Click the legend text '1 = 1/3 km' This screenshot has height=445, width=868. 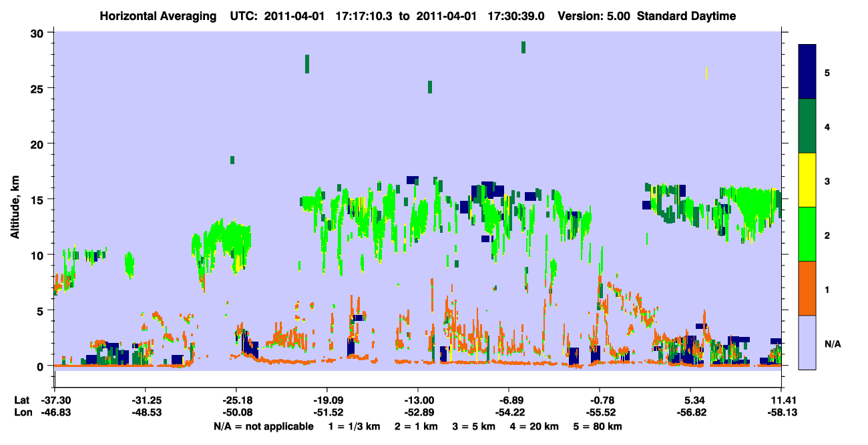(x=355, y=426)
